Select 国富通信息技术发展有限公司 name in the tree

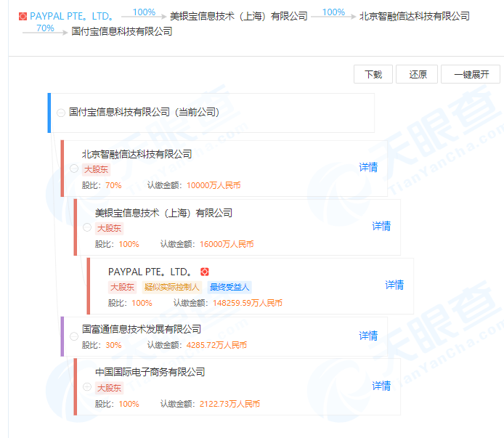142,329
